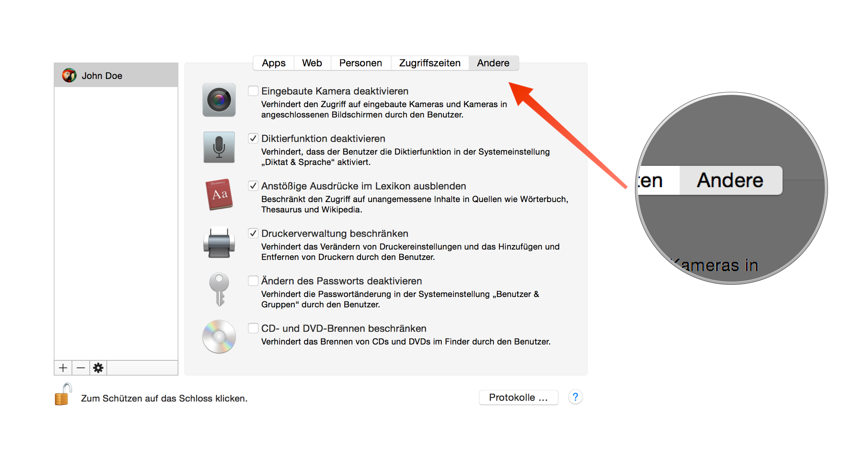Click the dictionary icon beside Anstößige Ausdrücke

coord(219,195)
